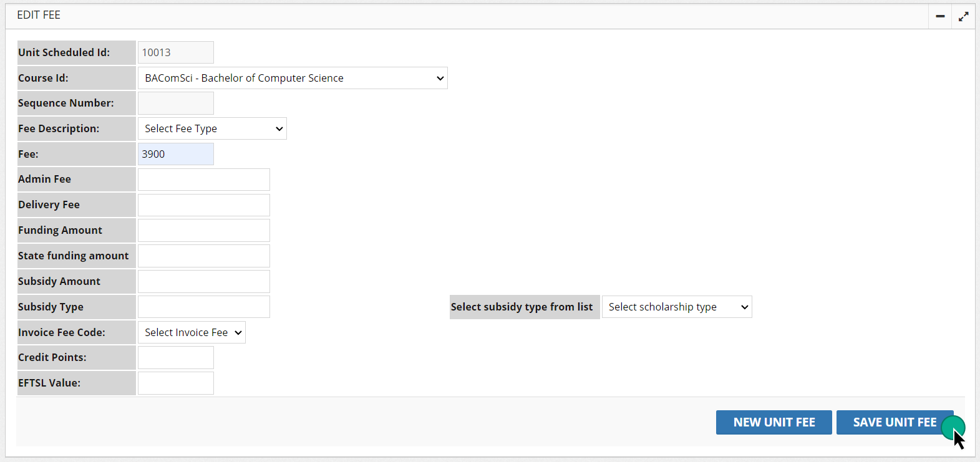Focus the Sequence Number field
This screenshot has height=462, width=980.
click(x=175, y=103)
